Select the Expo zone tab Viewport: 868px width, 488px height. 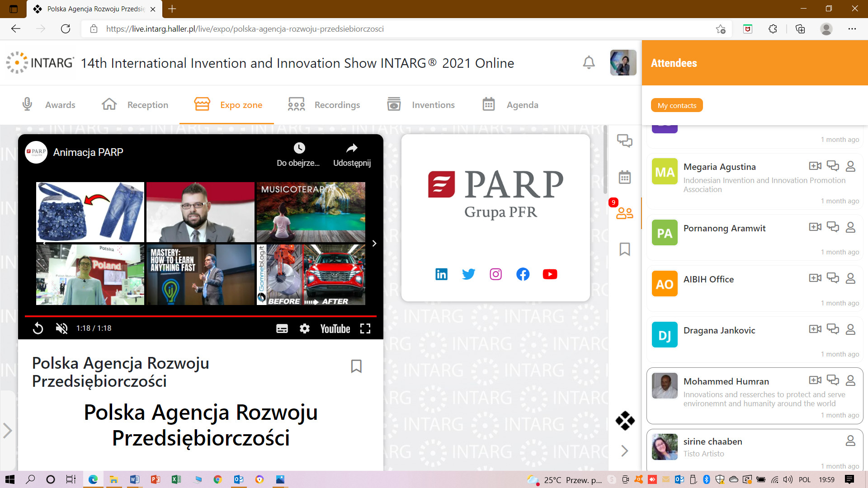pos(228,105)
